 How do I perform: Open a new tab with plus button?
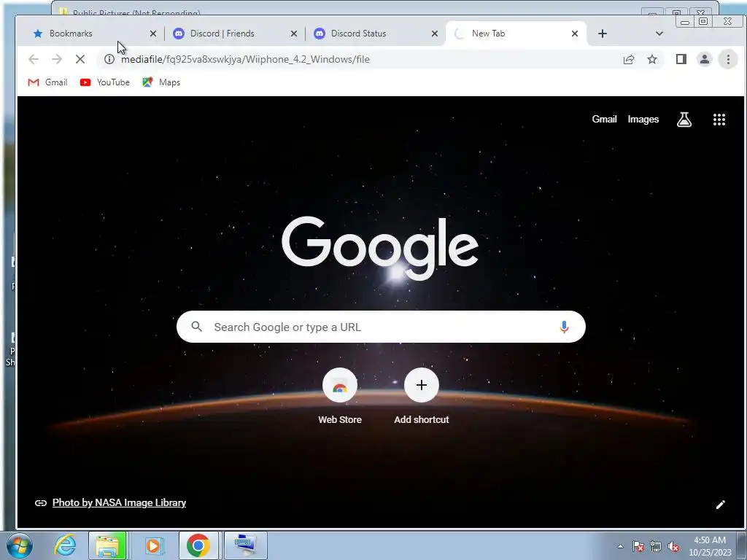pyautogui.click(x=602, y=34)
